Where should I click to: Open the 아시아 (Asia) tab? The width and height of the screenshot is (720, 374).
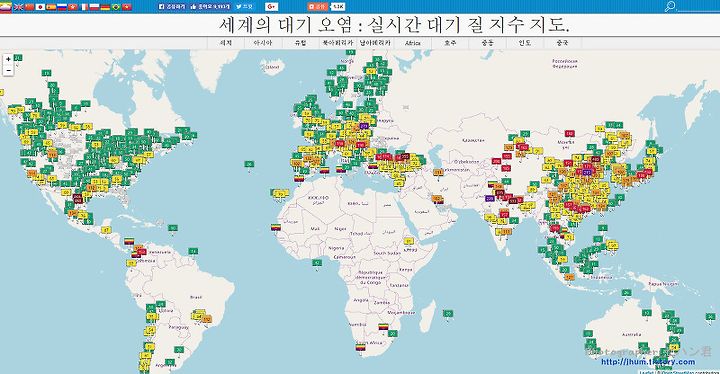263,43
